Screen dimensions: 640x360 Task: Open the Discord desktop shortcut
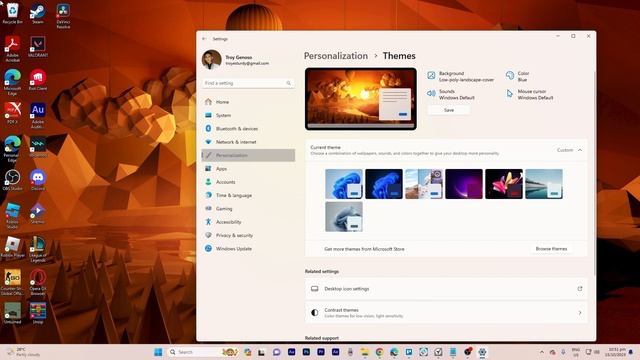(x=38, y=180)
